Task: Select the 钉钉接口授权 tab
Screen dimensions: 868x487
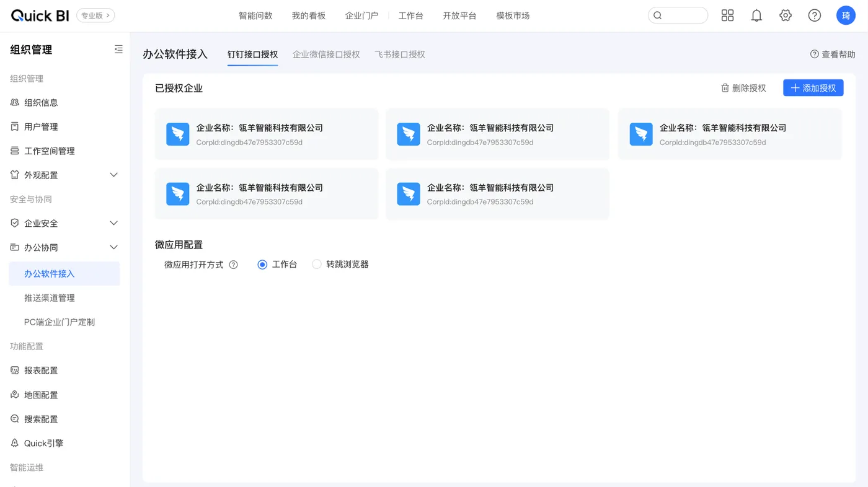Action: click(252, 55)
